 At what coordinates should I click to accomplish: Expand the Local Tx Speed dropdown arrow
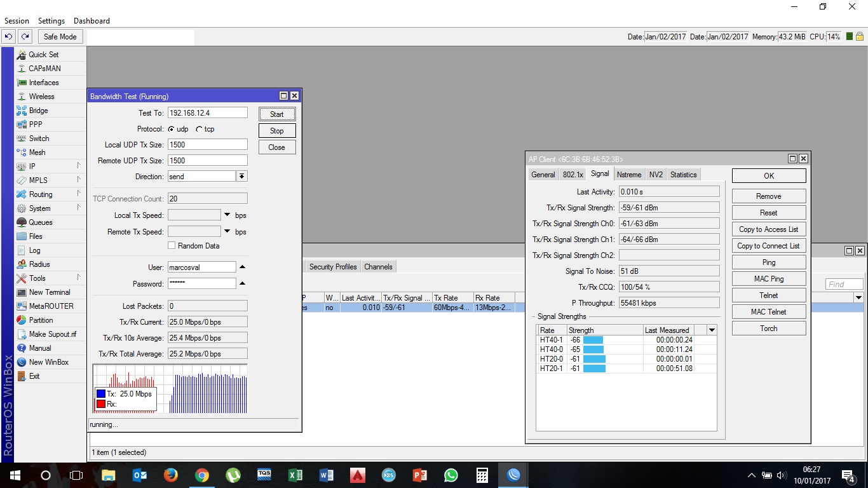pos(227,215)
